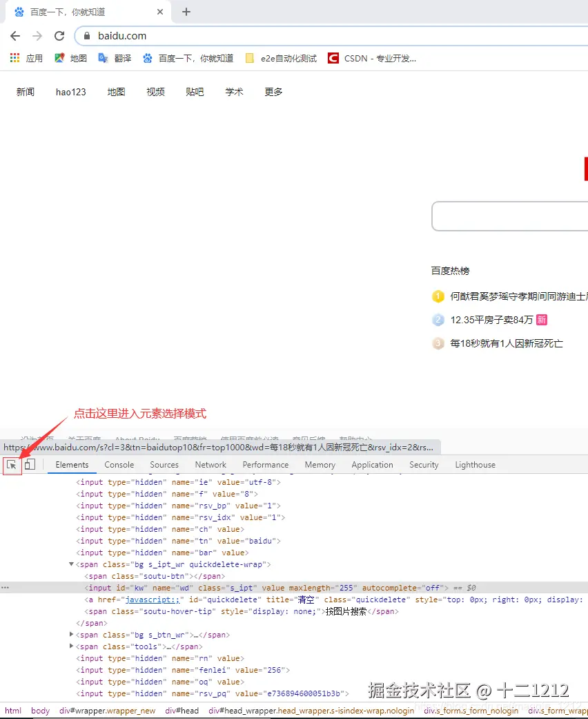Image resolution: width=588 pixels, height=719 pixels.
Task: Select the input name="rsv_bp" line
Action: [x=178, y=506]
